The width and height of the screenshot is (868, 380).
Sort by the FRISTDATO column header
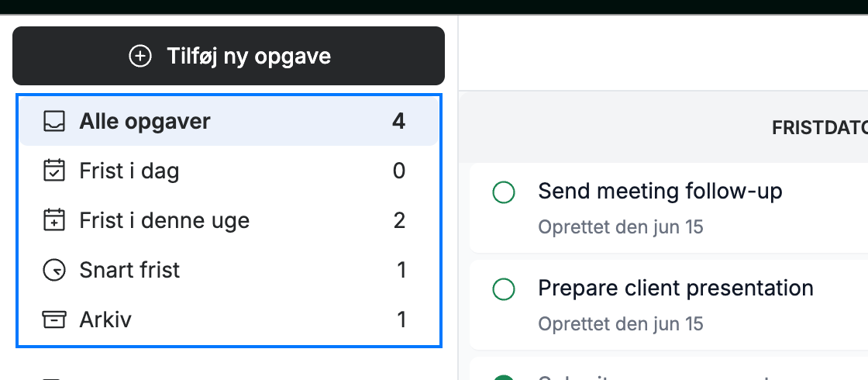pos(820,128)
